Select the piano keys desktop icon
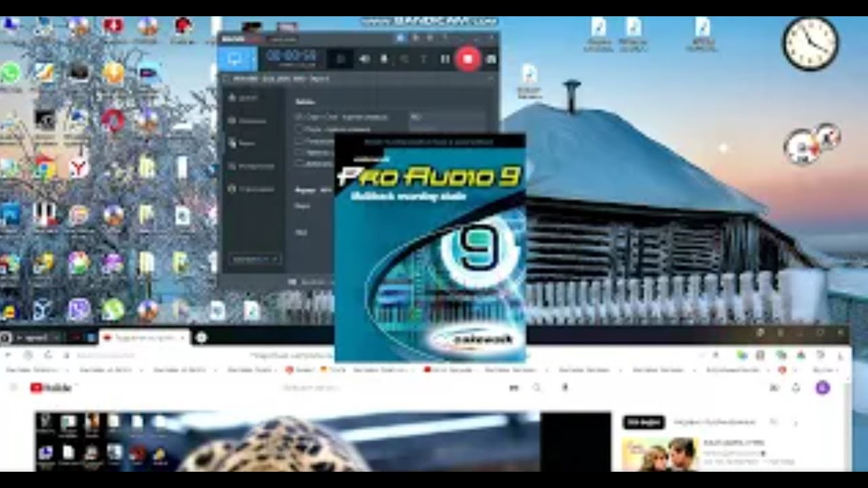This screenshot has height=488, width=868. (45, 215)
